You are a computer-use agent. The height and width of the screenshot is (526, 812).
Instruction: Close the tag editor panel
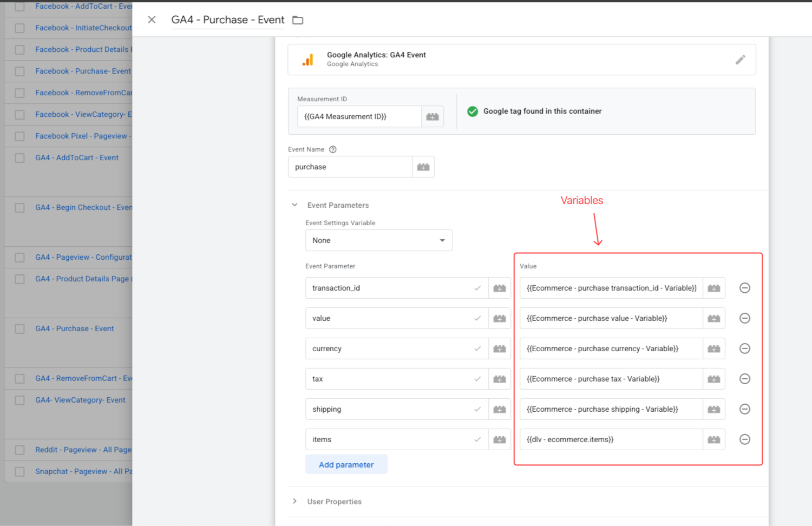152,20
